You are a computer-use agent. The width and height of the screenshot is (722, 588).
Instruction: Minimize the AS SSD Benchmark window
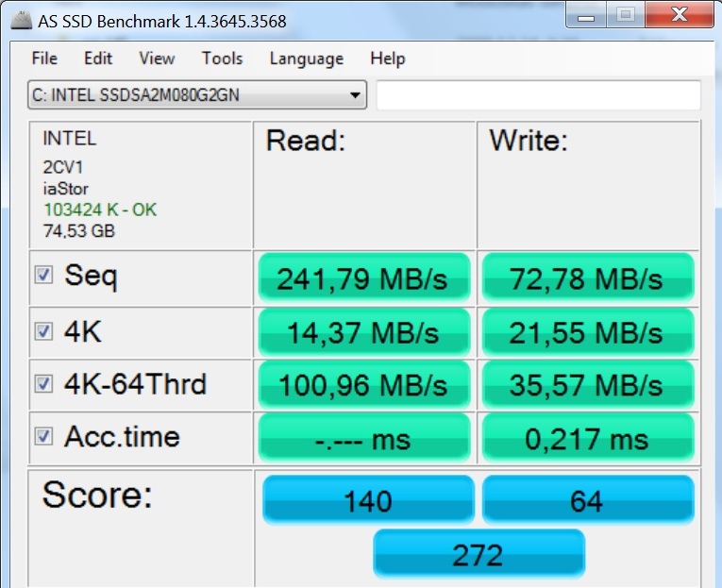[x=586, y=14]
